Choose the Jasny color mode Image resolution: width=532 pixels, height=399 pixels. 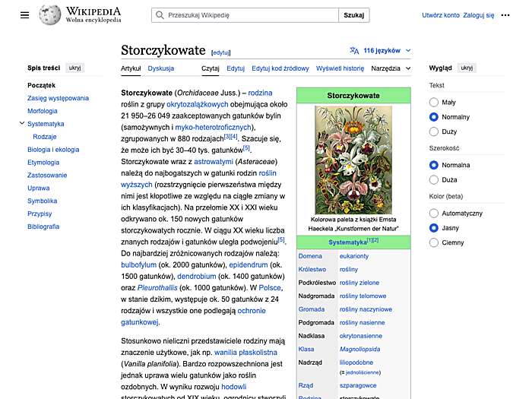(434, 228)
